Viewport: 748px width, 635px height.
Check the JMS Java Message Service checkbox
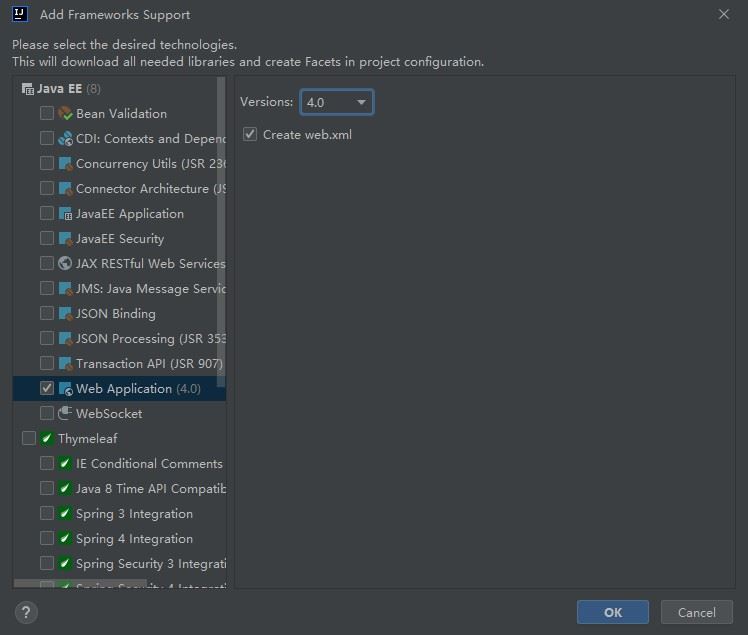(x=47, y=288)
